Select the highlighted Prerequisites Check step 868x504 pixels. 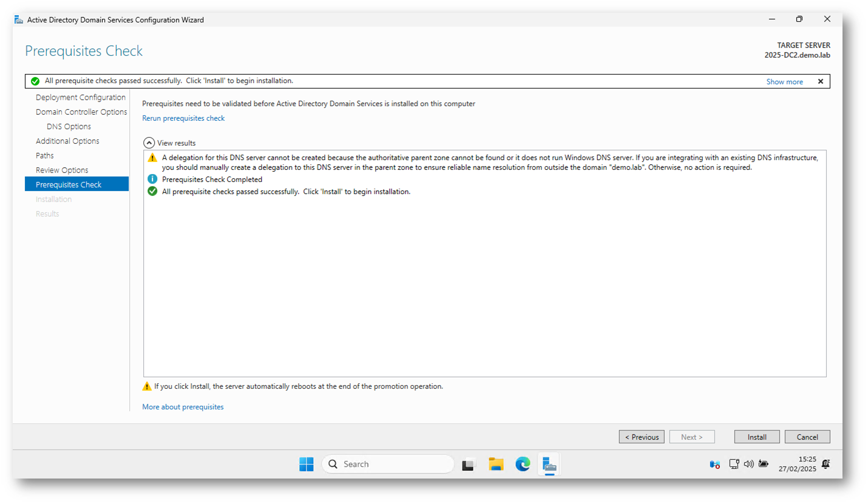[76, 184]
